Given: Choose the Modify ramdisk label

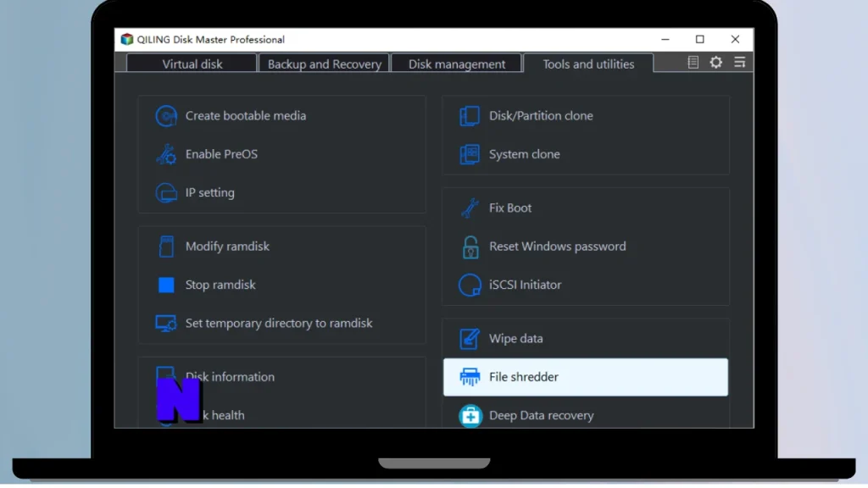Looking at the screenshot, I should 227,247.
